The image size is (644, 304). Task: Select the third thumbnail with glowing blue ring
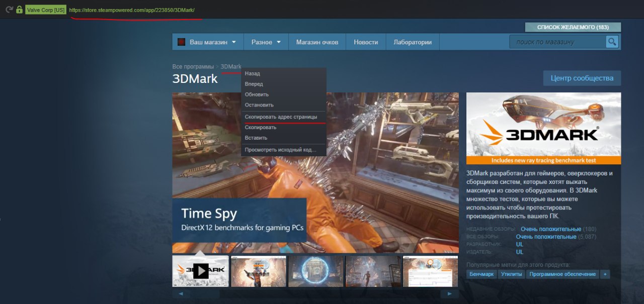(x=316, y=271)
